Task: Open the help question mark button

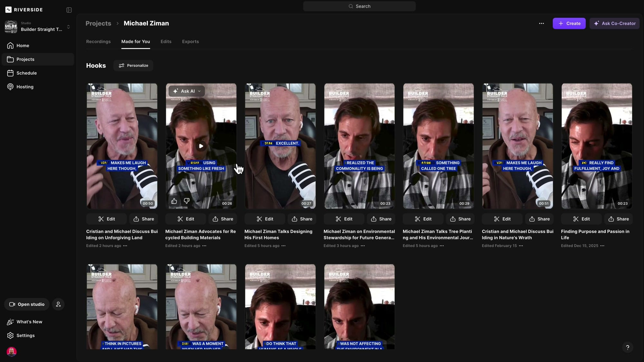Action: (627, 348)
